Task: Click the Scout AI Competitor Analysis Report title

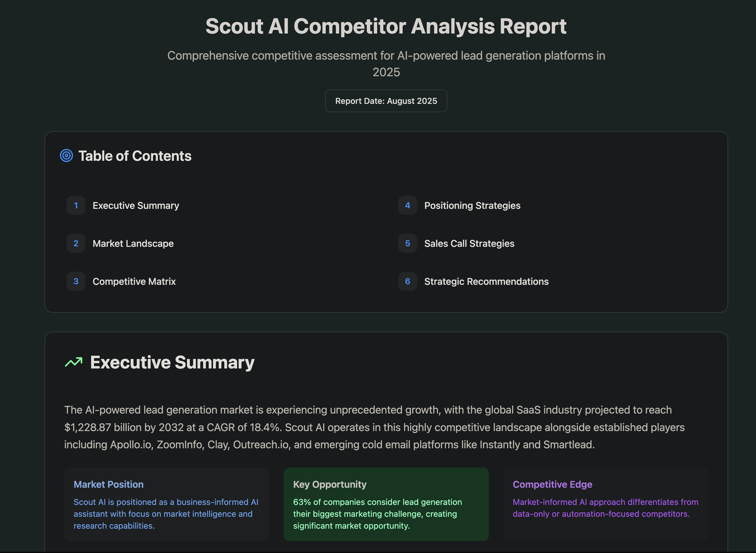Action: 386,26
